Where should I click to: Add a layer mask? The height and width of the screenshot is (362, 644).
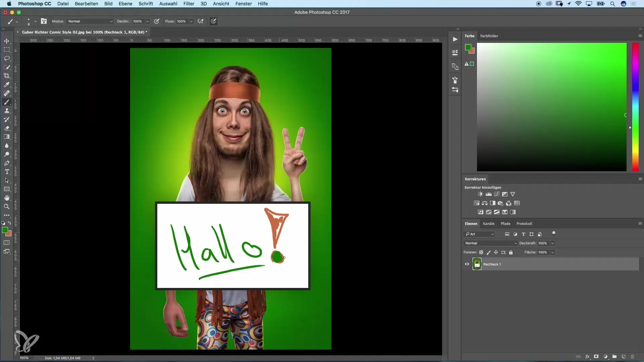(596, 357)
